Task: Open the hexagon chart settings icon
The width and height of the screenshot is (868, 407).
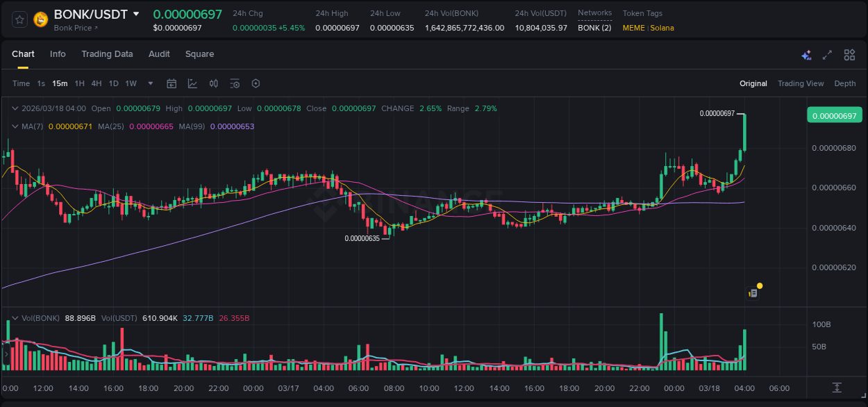Action: click(x=256, y=83)
